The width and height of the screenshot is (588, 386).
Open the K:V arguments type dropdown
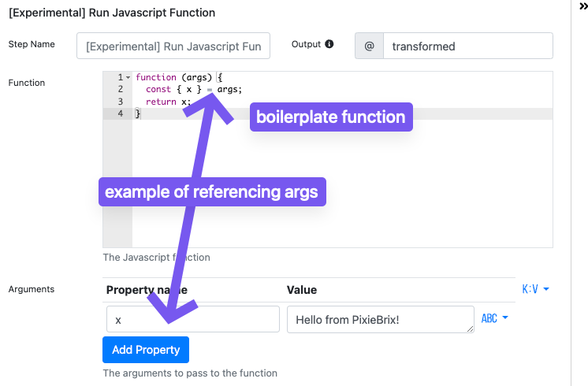point(535,289)
